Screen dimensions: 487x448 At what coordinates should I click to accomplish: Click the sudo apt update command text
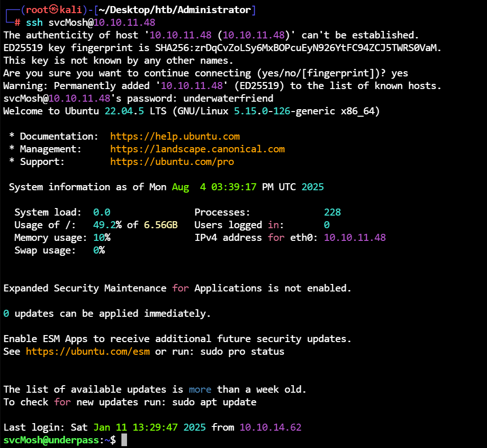click(x=214, y=402)
